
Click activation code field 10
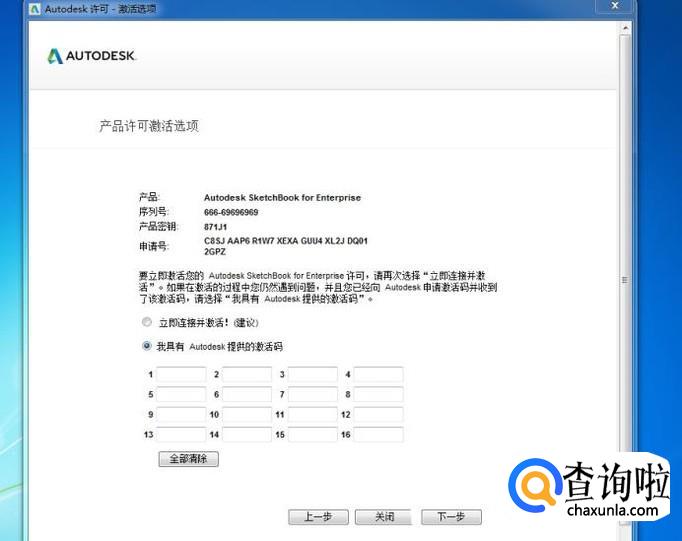(x=247, y=414)
